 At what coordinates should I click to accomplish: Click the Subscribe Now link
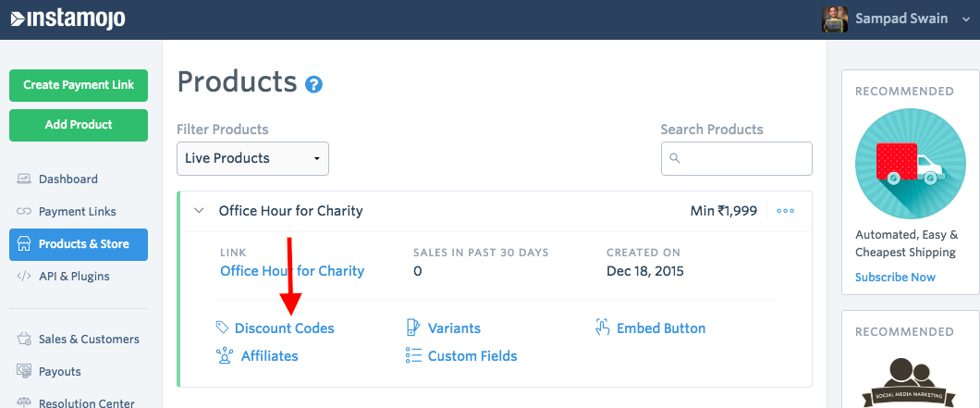(895, 277)
